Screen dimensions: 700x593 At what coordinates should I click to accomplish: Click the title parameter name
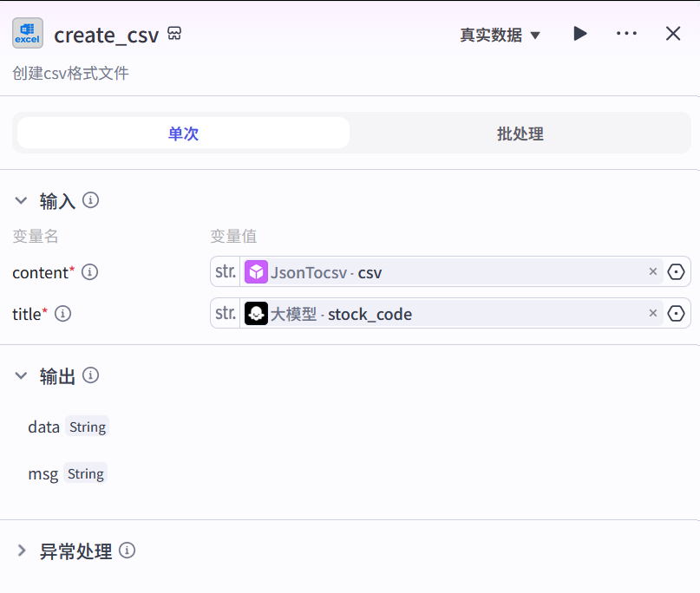(x=26, y=314)
